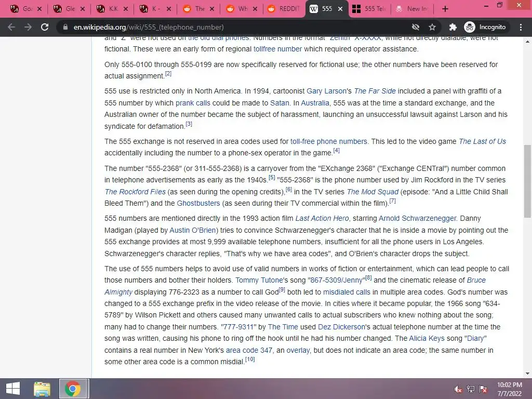Screen dimensions: 532x399
Task: Jump to citation [10]
Action: [250, 360]
